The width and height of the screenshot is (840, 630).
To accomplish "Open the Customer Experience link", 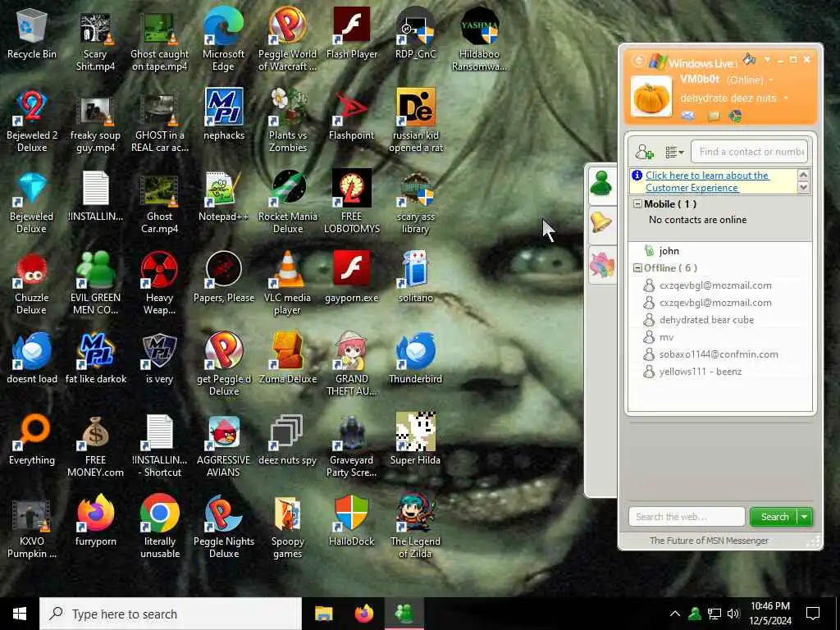I will coord(707,181).
